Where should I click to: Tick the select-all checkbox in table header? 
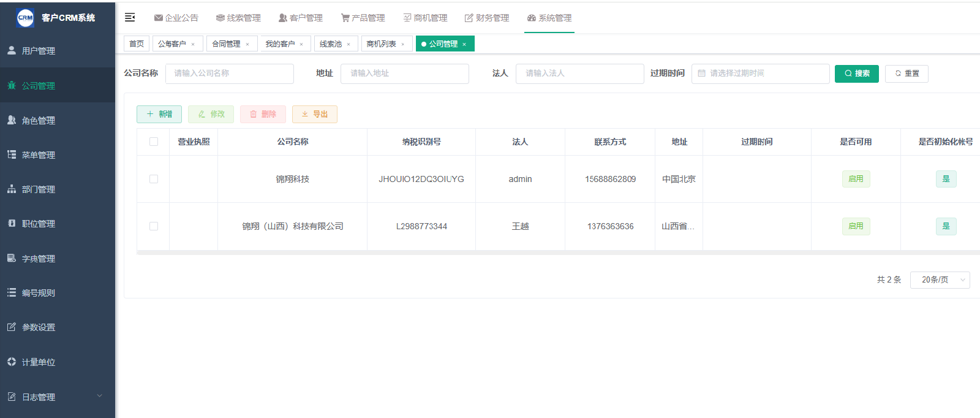point(154,142)
